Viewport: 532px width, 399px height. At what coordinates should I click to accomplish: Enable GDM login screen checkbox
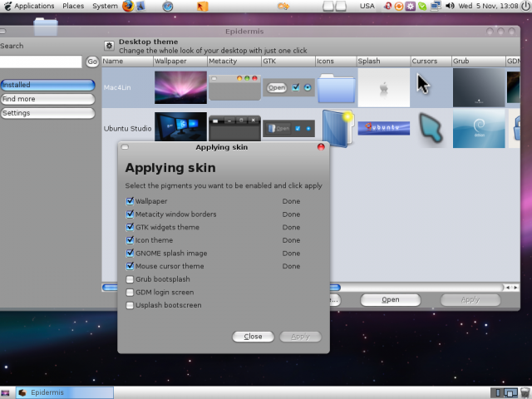coord(130,292)
